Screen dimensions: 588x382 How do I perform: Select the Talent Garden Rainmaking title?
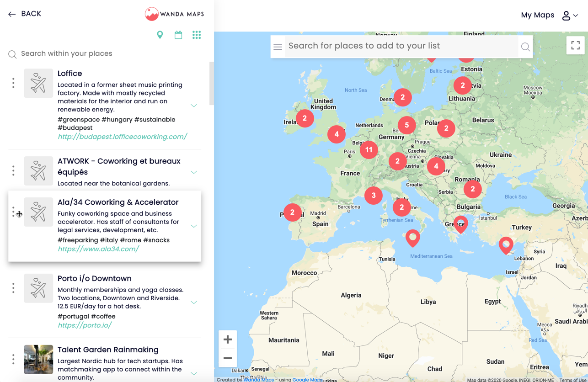click(108, 350)
